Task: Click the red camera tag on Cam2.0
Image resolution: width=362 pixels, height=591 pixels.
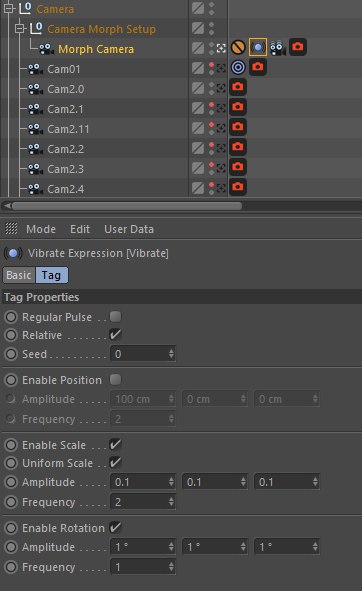Action: coord(238,87)
